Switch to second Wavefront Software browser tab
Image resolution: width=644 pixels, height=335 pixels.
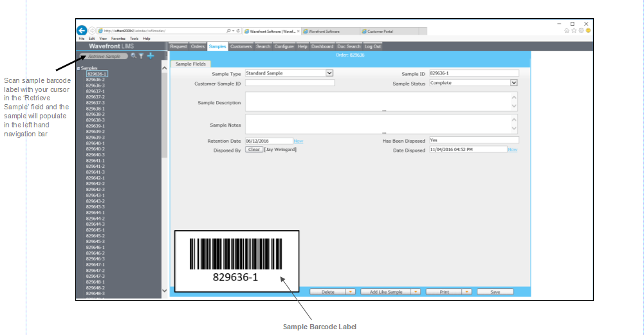pos(331,32)
